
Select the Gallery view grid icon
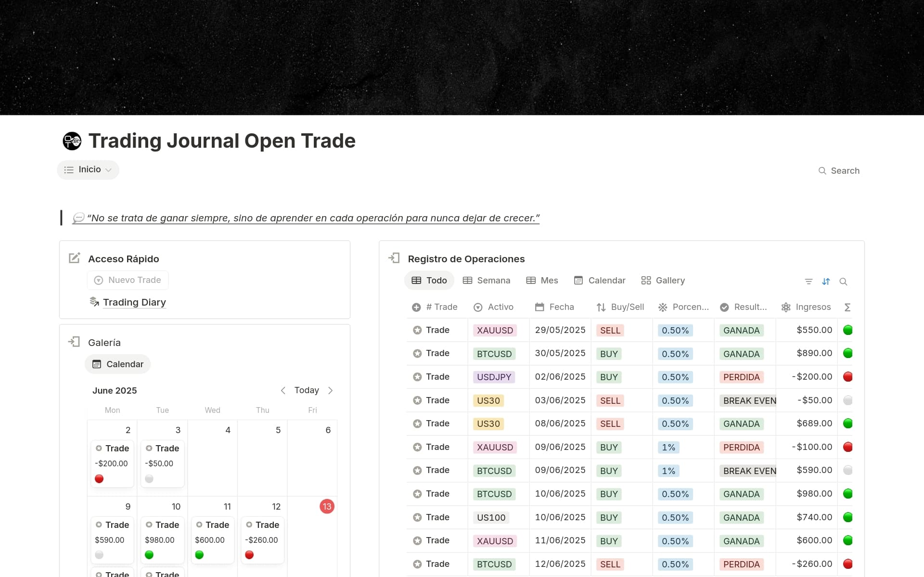647,280
